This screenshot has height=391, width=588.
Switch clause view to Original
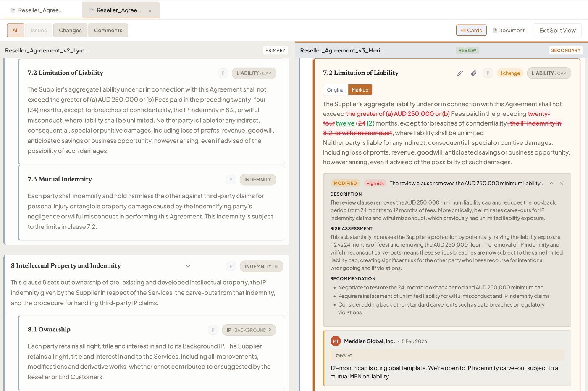coord(336,90)
